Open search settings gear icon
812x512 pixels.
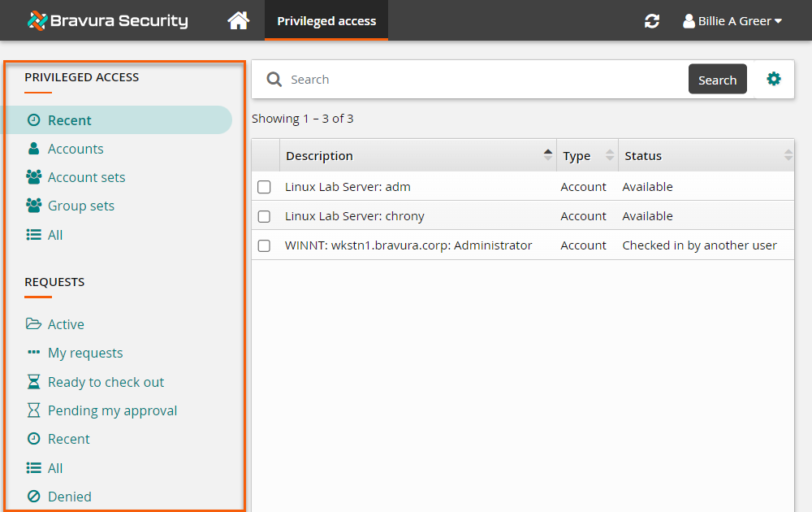[x=774, y=79]
